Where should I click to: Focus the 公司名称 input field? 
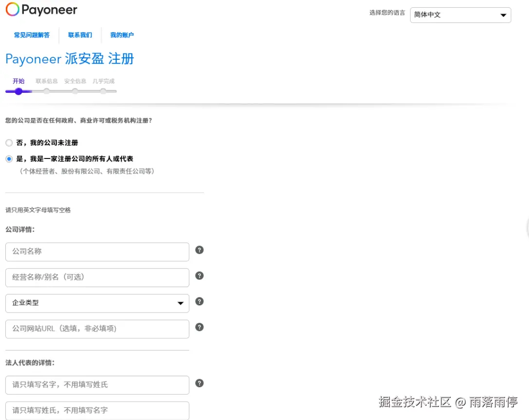(x=97, y=252)
